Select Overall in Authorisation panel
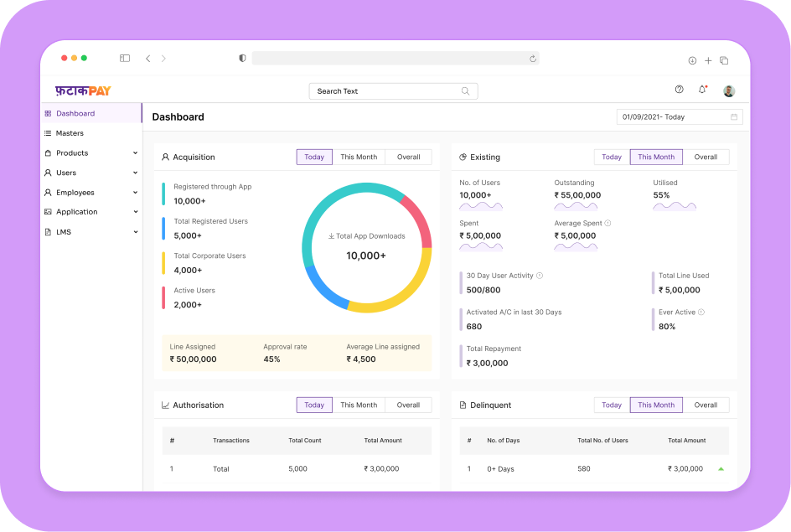 point(409,405)
